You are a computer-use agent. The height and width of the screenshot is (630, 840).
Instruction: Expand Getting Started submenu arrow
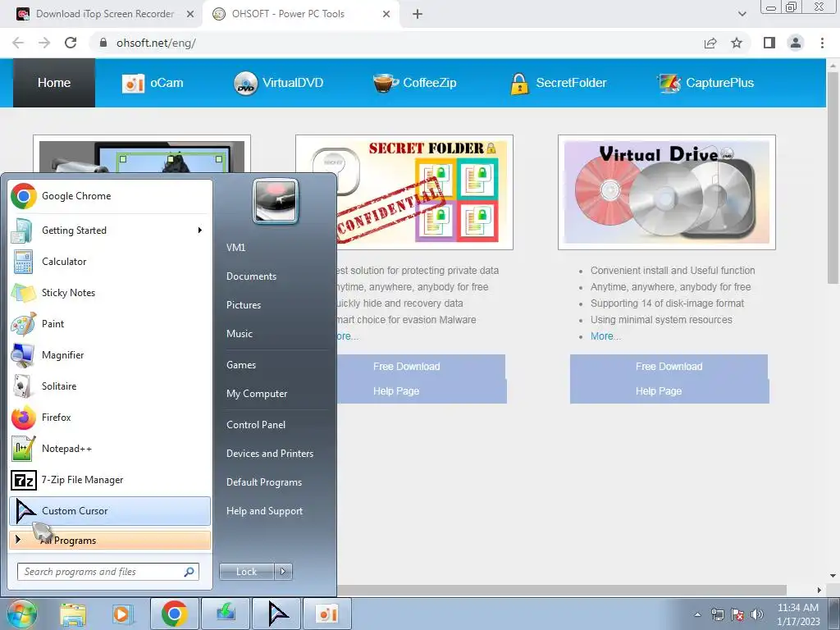200,231
